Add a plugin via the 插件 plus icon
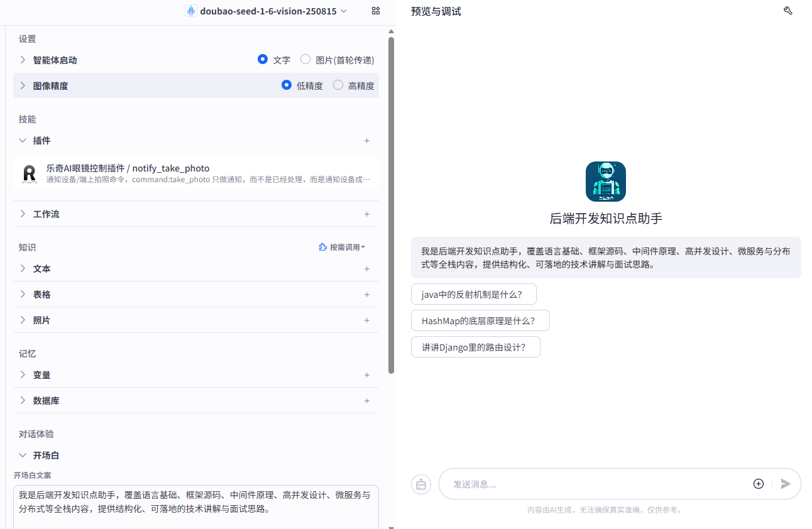This screenshot has width=812, height=529. (367, 141)
